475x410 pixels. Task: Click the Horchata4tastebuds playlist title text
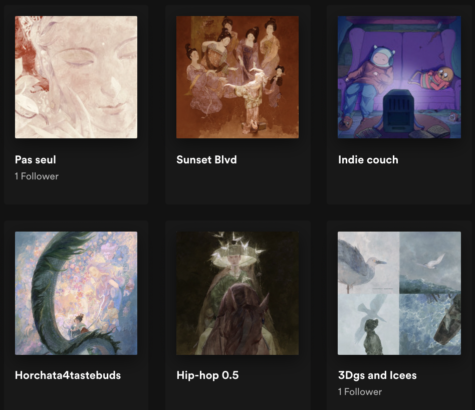click(68, 375)
